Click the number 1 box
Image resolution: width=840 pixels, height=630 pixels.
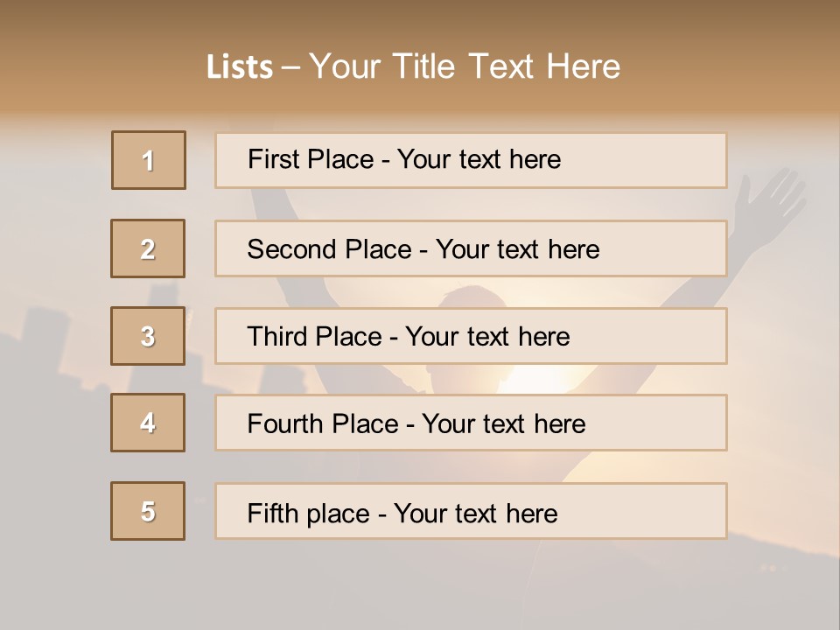(x=149, y=160)
